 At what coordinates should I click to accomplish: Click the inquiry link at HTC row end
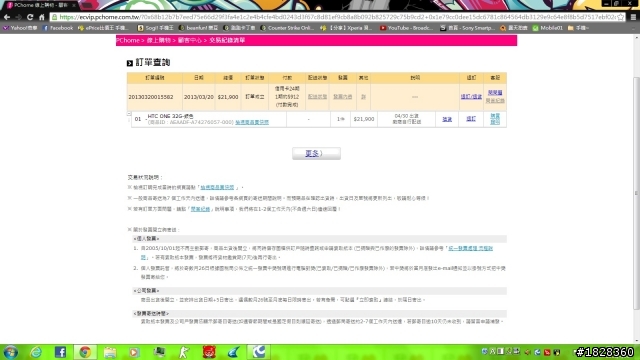point(495,119)
